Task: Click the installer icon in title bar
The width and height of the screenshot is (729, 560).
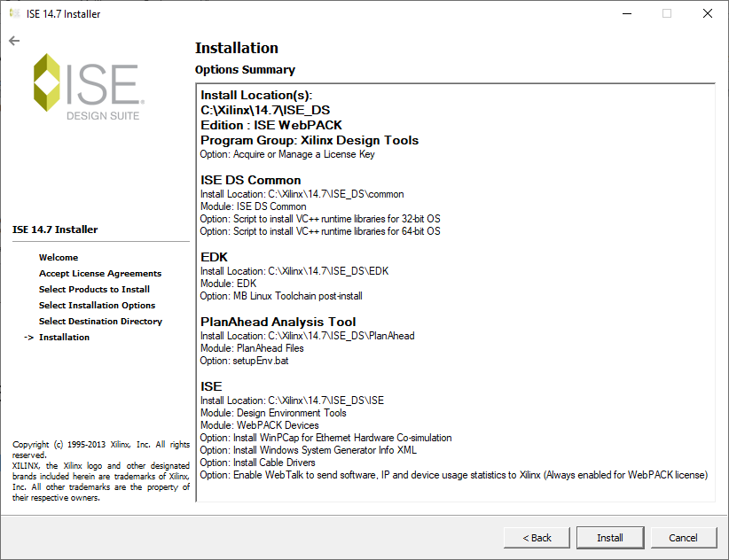Action: coord(14,14)
